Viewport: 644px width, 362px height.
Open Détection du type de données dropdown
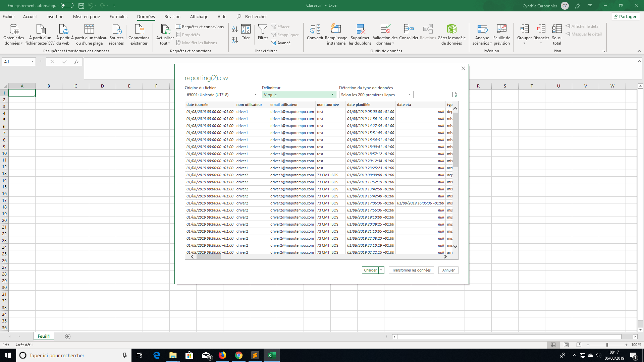point(376,95)
